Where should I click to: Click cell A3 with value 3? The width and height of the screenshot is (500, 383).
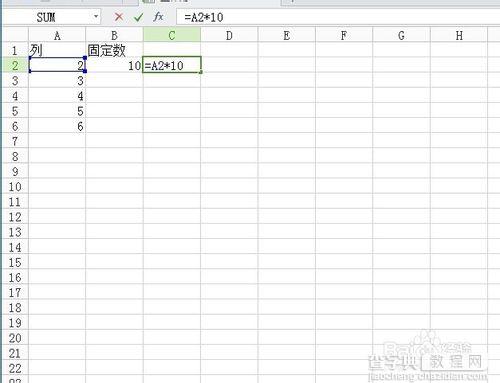(x=57, y=81)
